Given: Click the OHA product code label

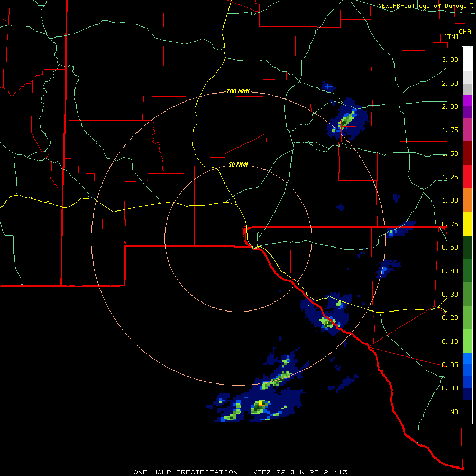Looking at the screenshot, I should (x=465, y=32).
